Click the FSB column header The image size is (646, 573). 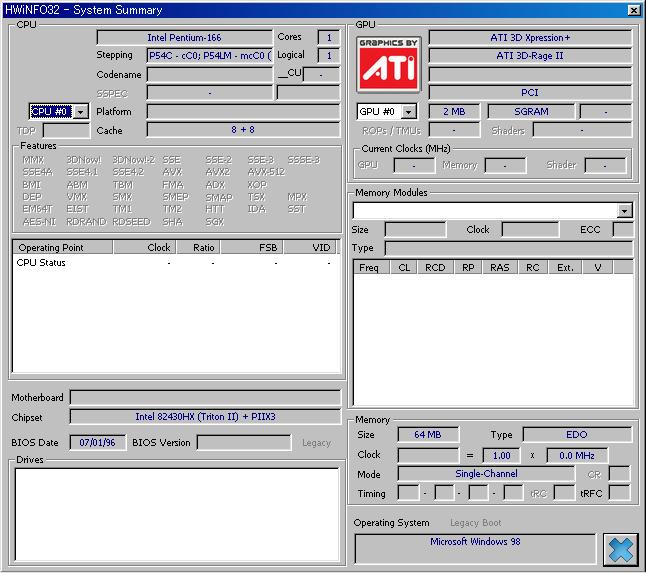click(252, 248)
